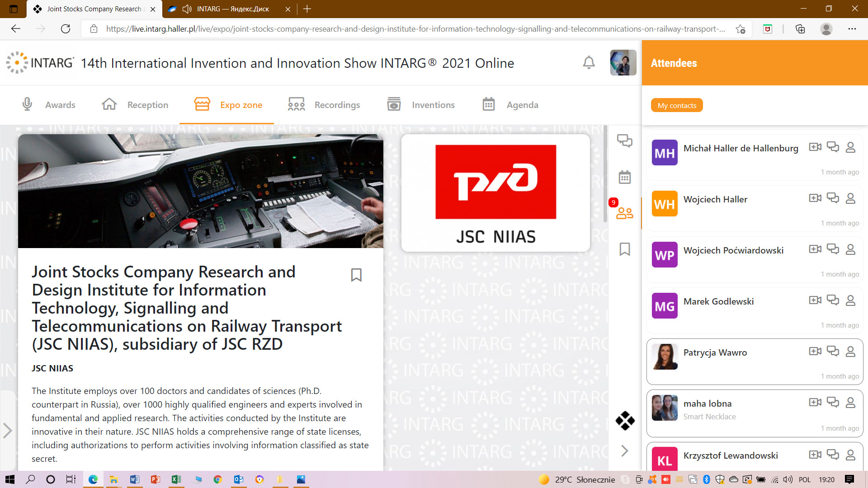Open the user profile avatar

coord(623,62)
